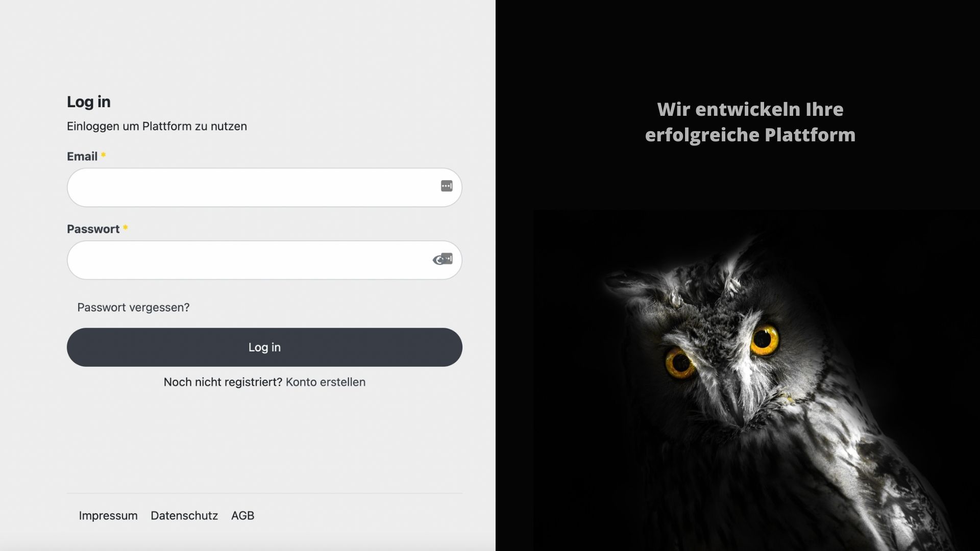
Task: Click the yellow asterisk beside Passwort
Action: pos(125,228)
